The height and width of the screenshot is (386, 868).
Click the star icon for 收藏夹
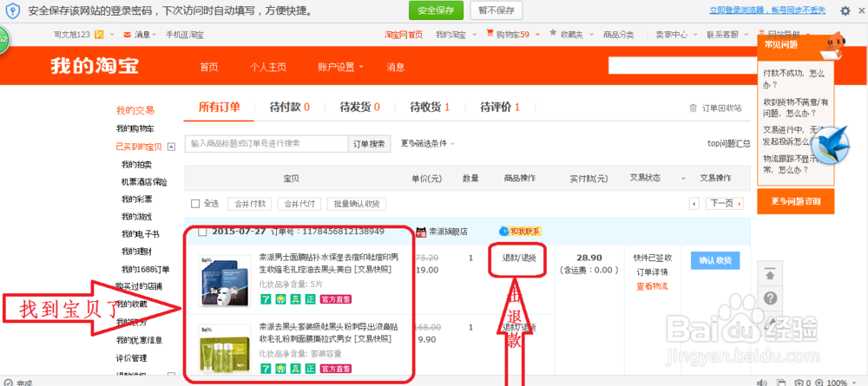point(553,34)
